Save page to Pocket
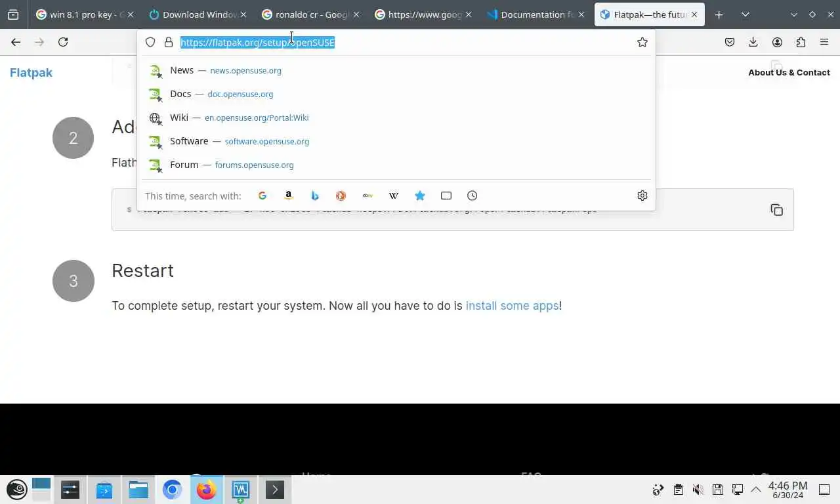This screenshot has height=504, width=840. point(730,42)
